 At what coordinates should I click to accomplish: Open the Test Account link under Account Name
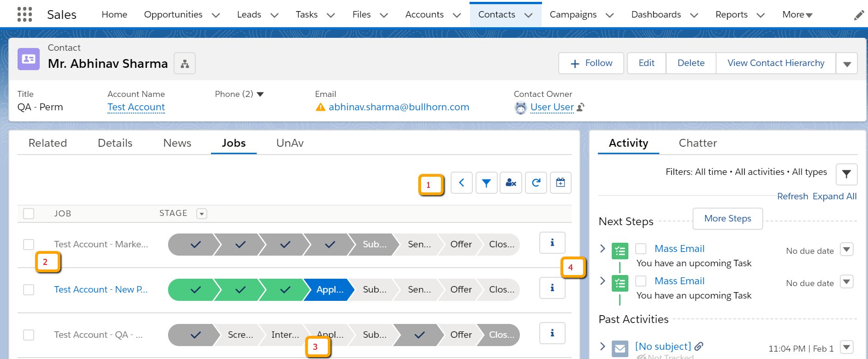tap(136, 107)
